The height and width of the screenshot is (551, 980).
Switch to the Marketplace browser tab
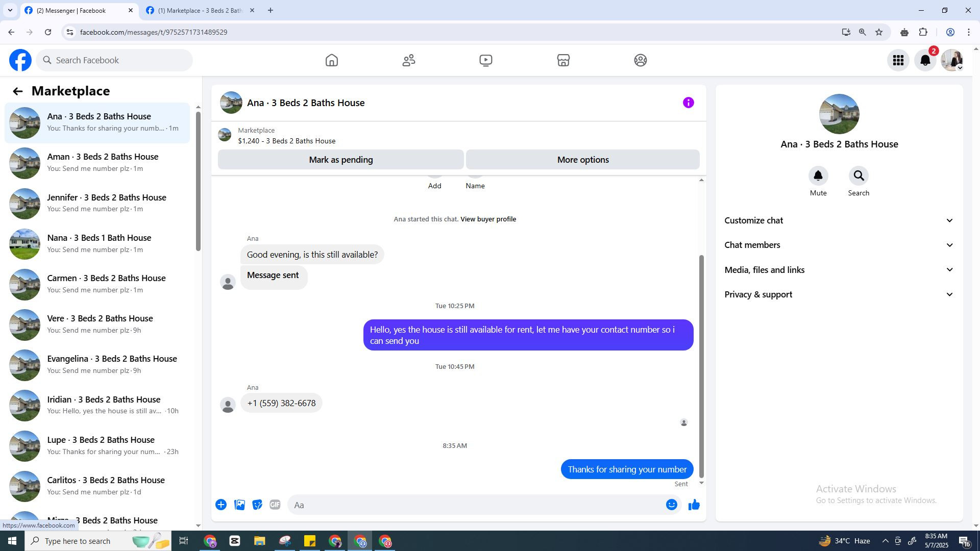[x=200, y=10]
